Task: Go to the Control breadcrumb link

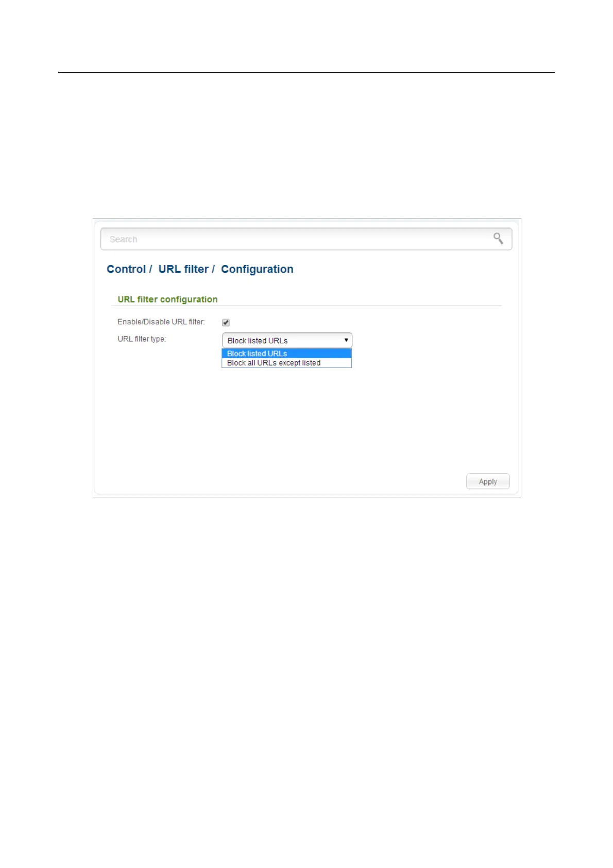Action: 126,269
